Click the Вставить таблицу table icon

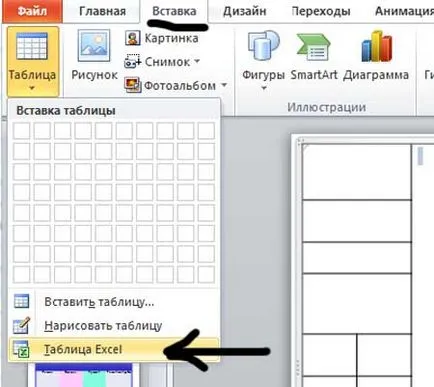pos(21,302)
